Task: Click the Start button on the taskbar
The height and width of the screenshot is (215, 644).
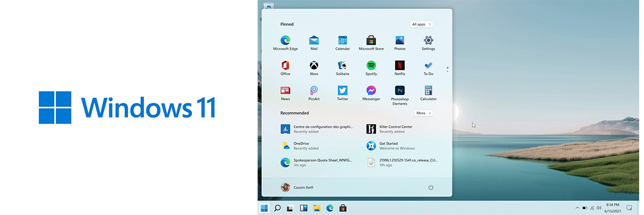Action: 264,208
